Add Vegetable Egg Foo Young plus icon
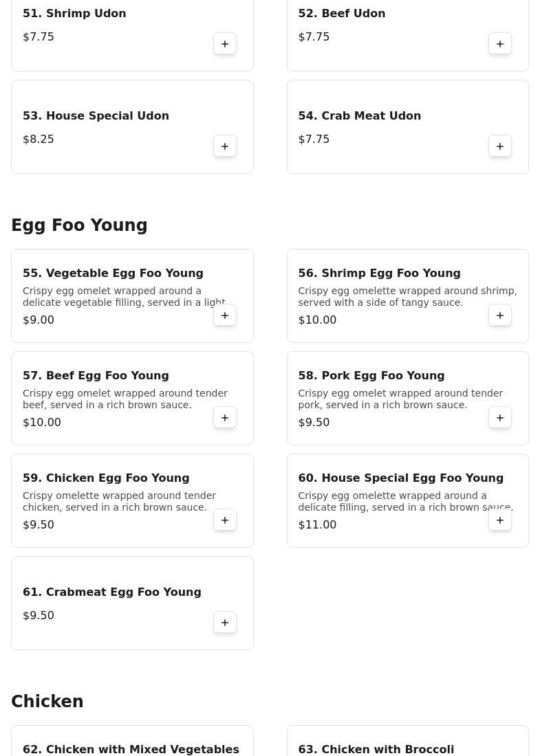540x756 pixels. point(225,315)
